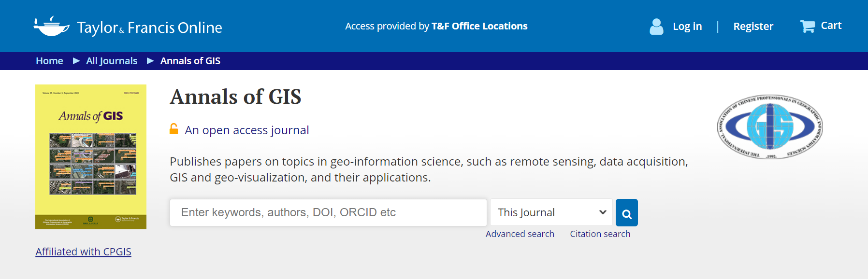Viewport: 868px width, 279px height.
Task: Expand the This Journal search scope dropdown
Action: tap(551, 213)
